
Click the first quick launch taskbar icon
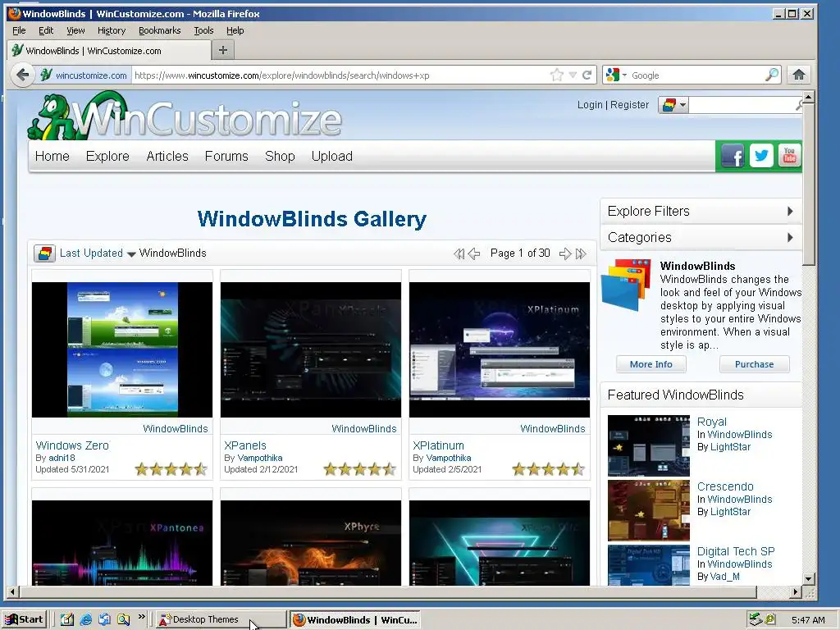point(67,620)
